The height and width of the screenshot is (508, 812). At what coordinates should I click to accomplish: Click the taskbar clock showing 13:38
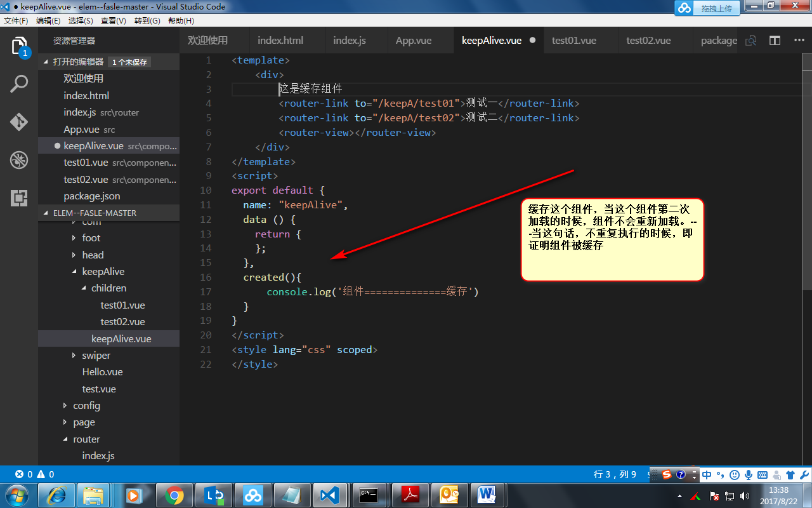(x=778, y=495)
